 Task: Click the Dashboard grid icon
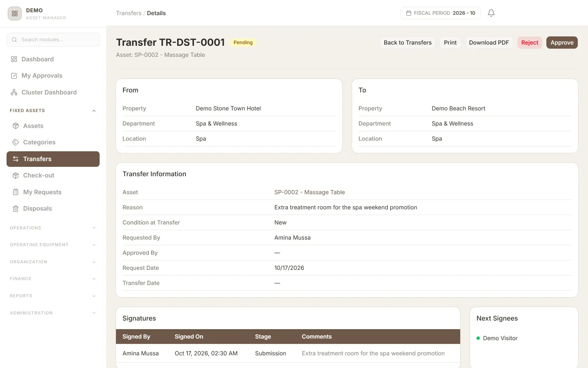14,59
